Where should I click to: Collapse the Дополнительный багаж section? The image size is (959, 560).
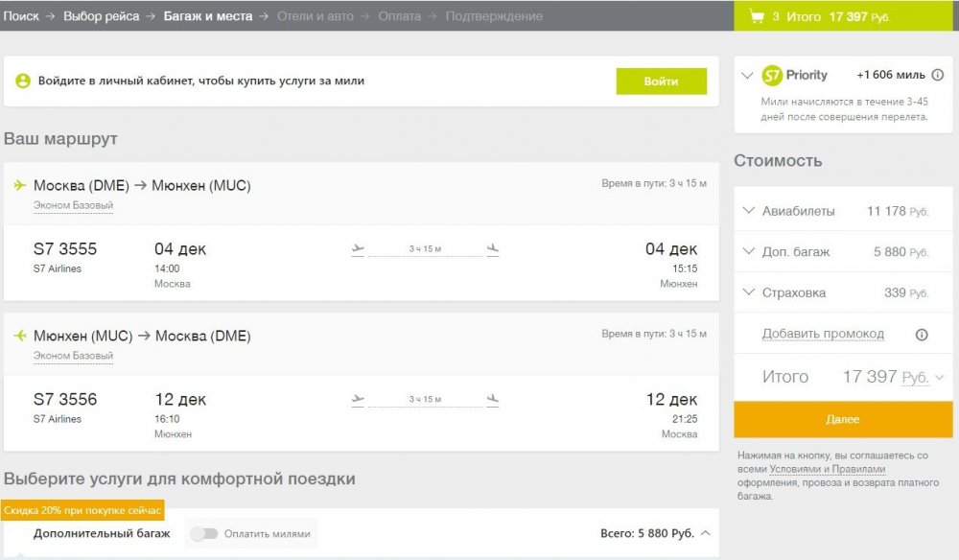705,533
